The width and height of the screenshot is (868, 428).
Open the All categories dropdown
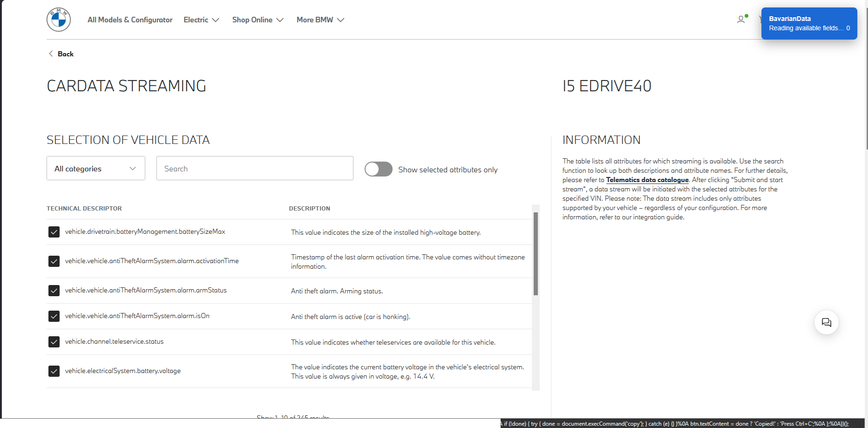point(96,168)
